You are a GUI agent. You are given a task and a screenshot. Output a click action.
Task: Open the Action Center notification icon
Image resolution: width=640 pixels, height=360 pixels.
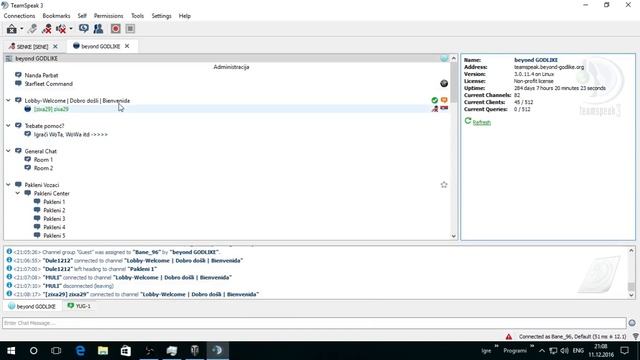(x=624, y=351)
